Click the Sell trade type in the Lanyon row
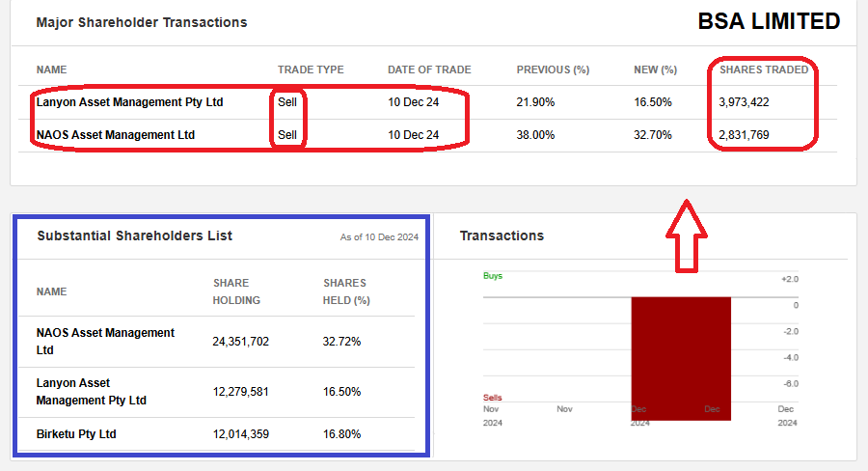This screenshot has height=471, width=868. 287,101
